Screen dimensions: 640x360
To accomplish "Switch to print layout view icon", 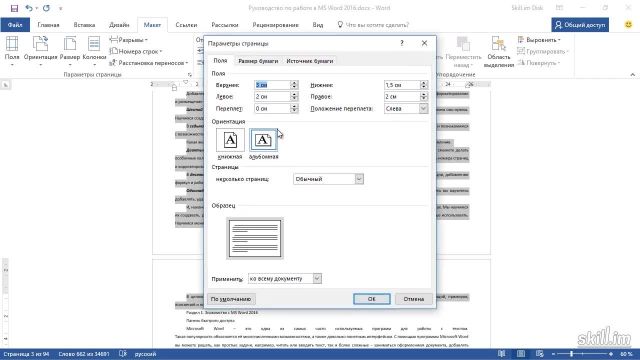I will (521, 354).
